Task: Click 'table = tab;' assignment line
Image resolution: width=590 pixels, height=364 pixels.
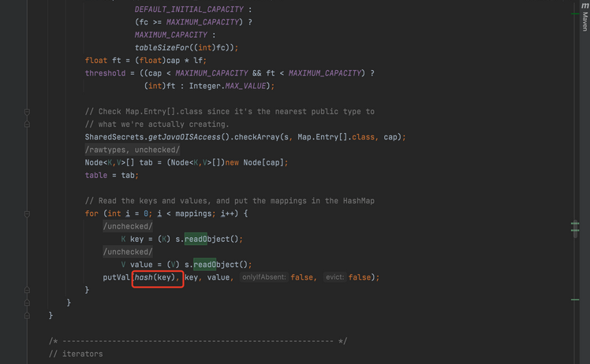Action: [112, 176]
